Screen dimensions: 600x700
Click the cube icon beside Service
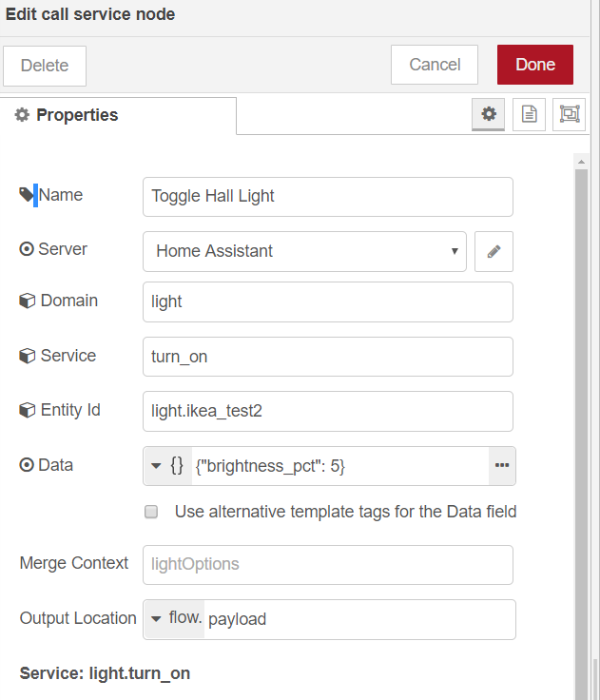point(27,356)
